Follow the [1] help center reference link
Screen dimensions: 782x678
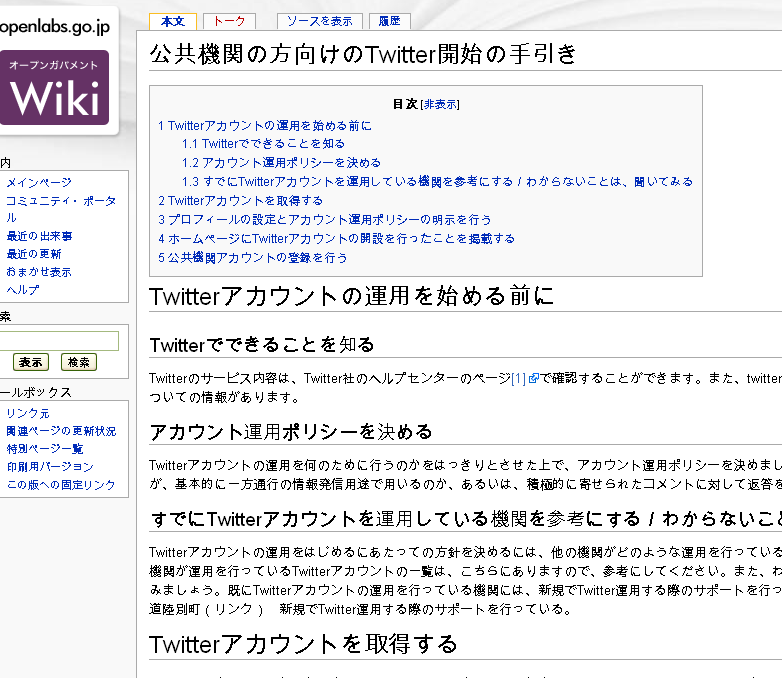click(x=518, y=379)
